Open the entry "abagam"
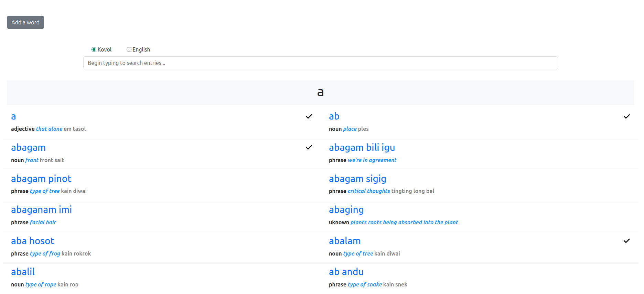644x294 pixels. (x=28, y=148)
